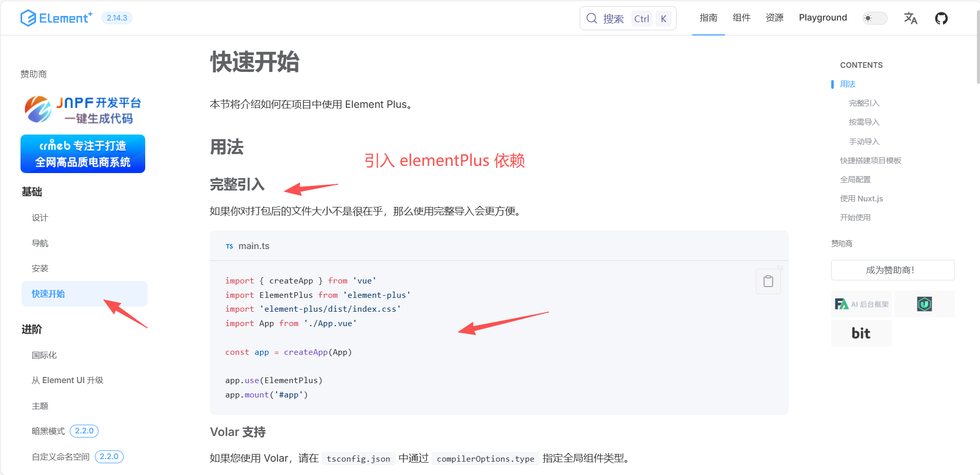Click the 2.14.3 version badge
The width and height of the screenshot is (980, 475).
[x=117, y=18]
